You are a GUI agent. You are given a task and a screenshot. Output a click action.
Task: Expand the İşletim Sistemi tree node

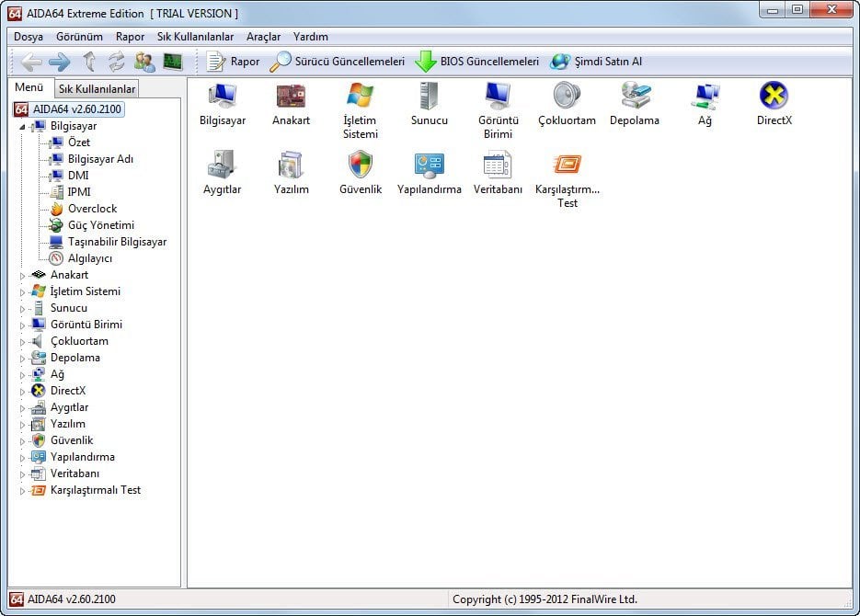(22, 292)
